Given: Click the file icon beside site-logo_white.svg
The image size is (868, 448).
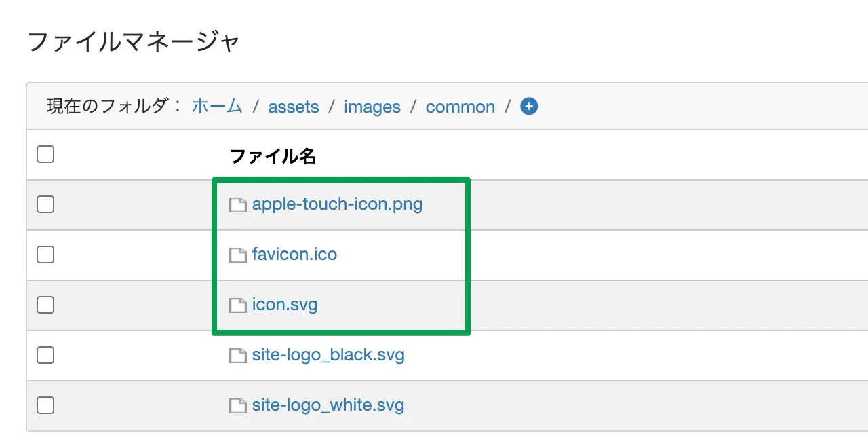Looking at the screenshot, I should (x=237, y=406).
